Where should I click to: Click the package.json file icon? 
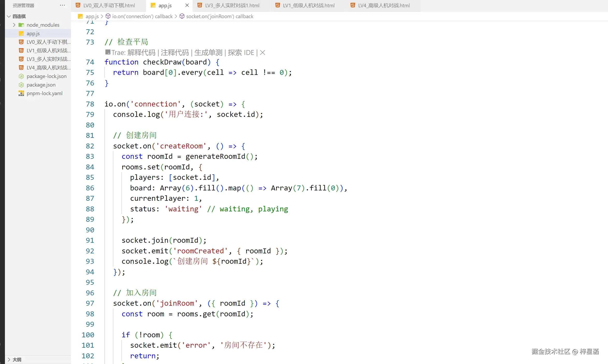[21, 85]
